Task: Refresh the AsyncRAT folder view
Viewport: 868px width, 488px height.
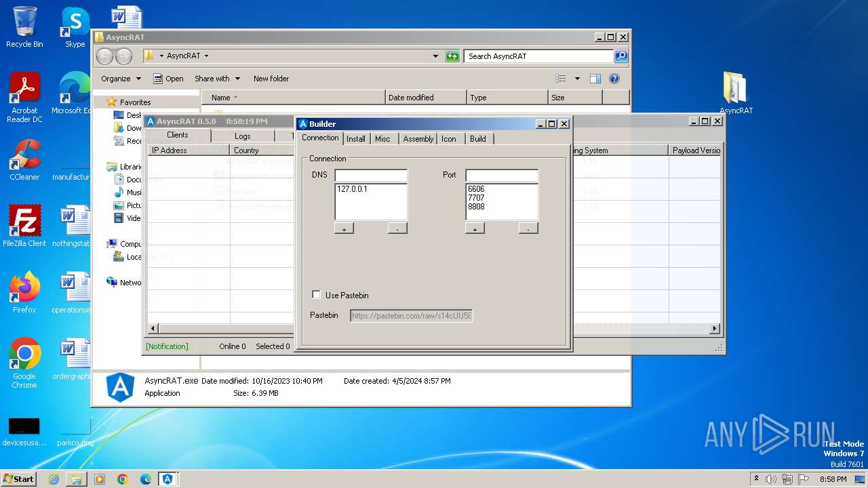Action: (452, 56)
